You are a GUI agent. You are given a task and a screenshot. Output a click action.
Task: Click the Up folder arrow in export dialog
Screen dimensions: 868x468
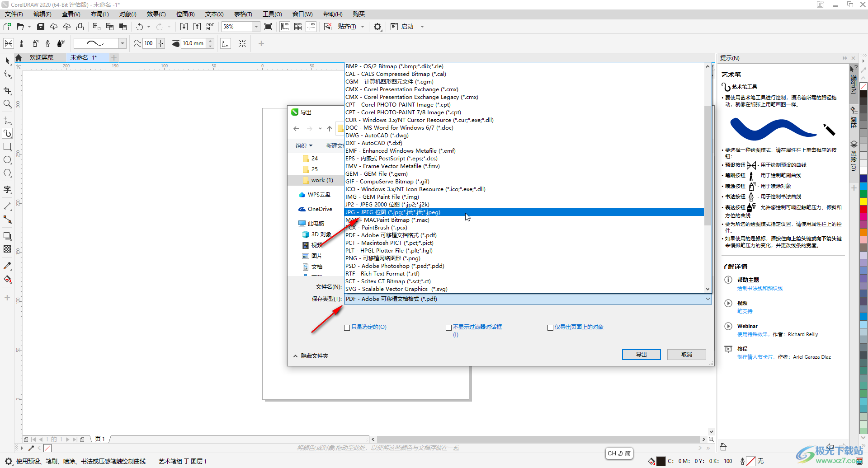(330, 129)
